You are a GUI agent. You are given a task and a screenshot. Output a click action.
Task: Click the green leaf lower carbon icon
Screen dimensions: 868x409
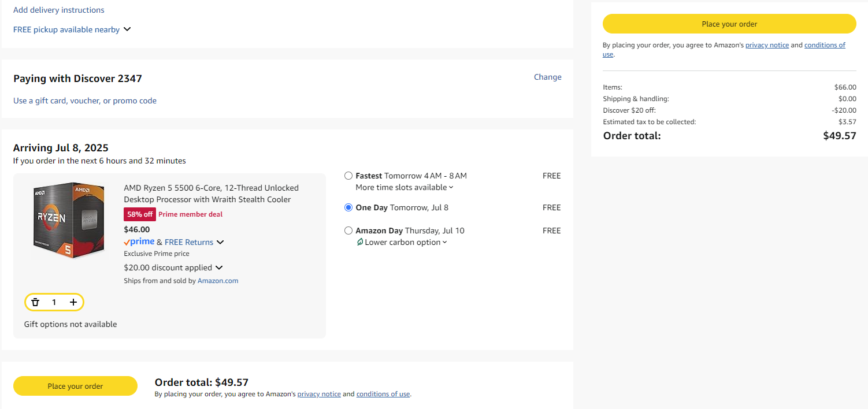360,242
